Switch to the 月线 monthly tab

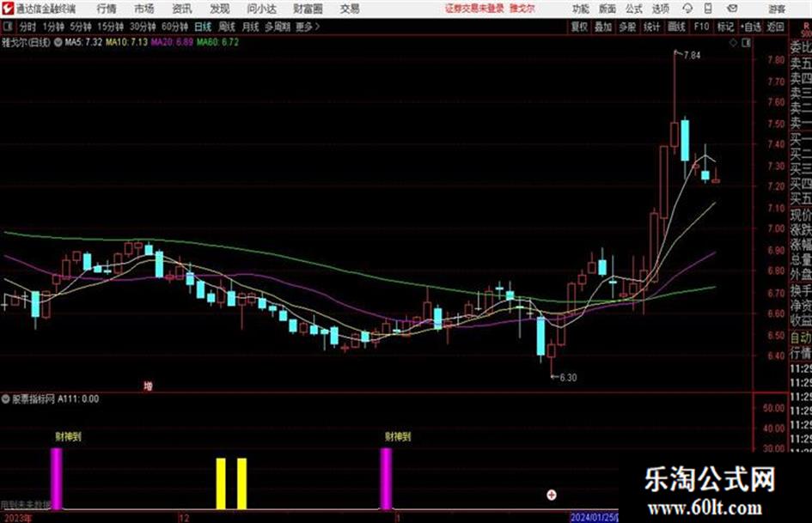tap(251, 27)
